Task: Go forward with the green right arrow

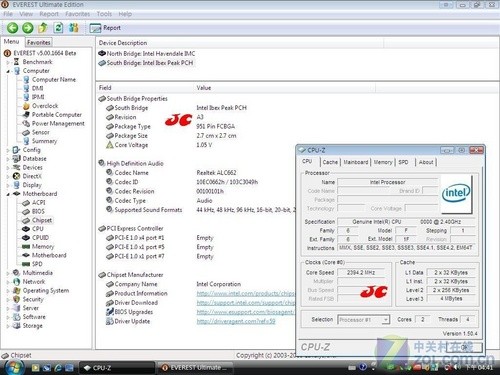Action: pyautogui.click(x=28, y=28)
